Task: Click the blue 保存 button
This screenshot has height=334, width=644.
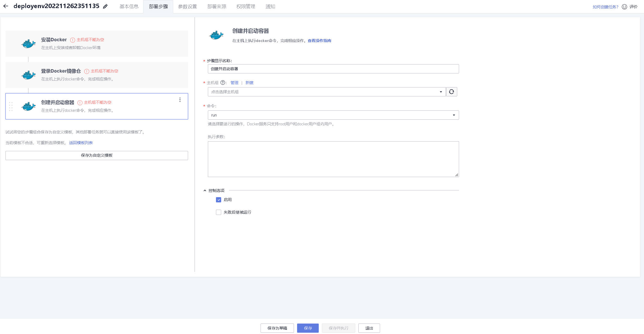Action: (x=308, y=328)
